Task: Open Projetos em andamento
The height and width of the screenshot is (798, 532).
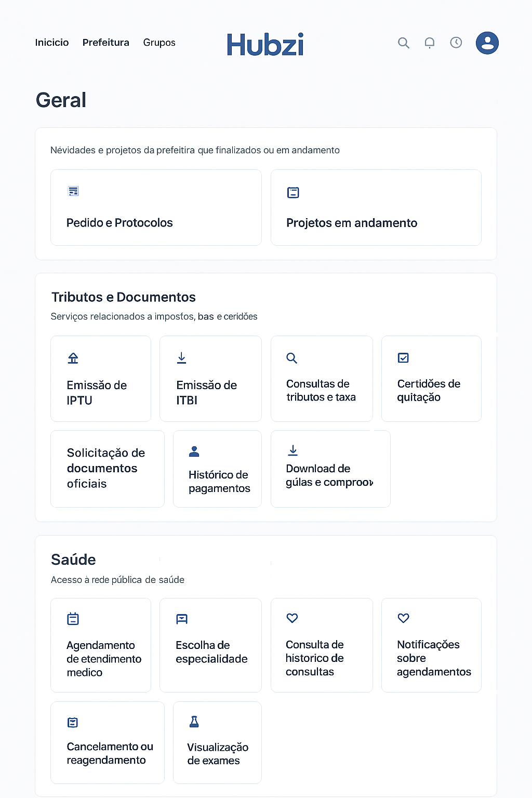Action: 376,207
